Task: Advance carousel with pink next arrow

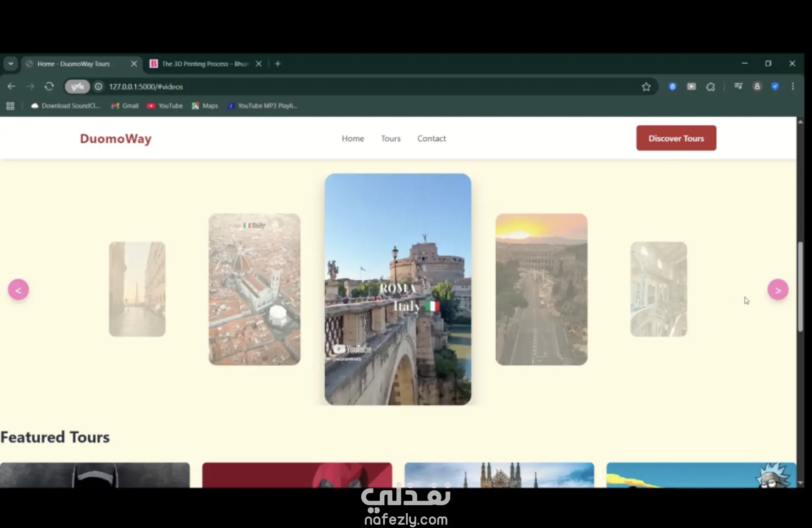Action: [777, 290]
